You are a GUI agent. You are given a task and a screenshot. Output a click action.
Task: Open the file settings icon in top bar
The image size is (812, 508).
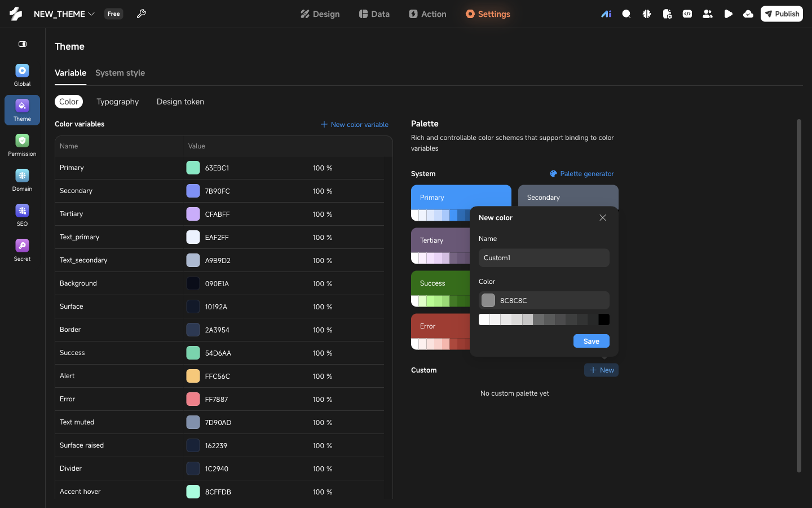[667, 14]
